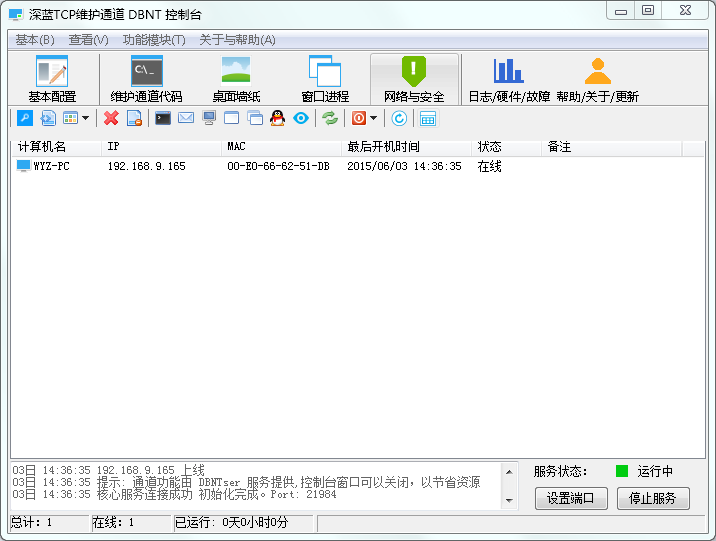This screenshot has height=541, width=716.
Task: Click the log panel scroll up arrow
Action: (509, 472)
